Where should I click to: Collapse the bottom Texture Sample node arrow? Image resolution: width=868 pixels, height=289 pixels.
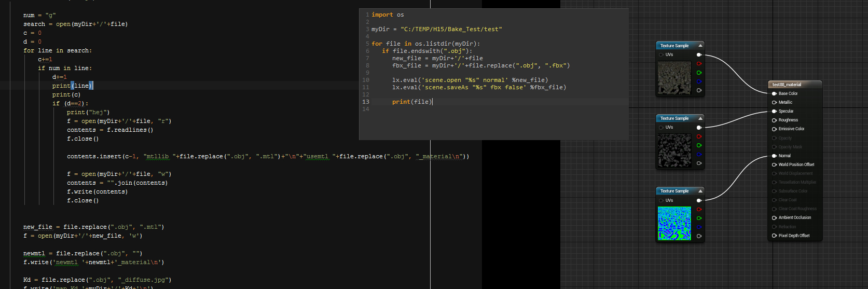tap(700, 191)
